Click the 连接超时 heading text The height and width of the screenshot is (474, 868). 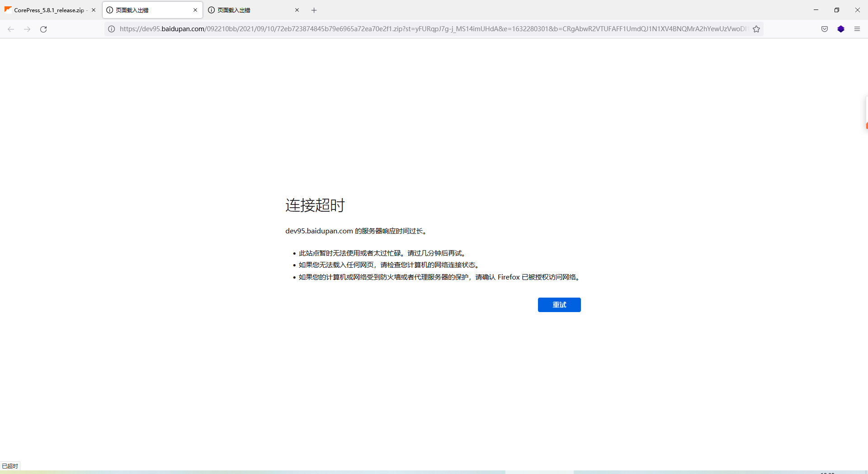click(315, 205)
